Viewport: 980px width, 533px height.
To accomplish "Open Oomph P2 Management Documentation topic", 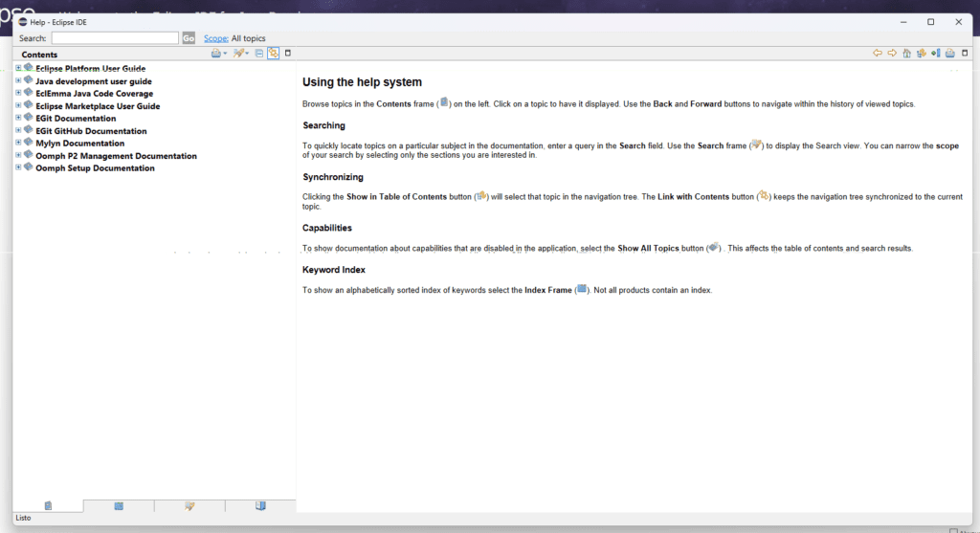I will pyautogui.click(x=116, y=156).
